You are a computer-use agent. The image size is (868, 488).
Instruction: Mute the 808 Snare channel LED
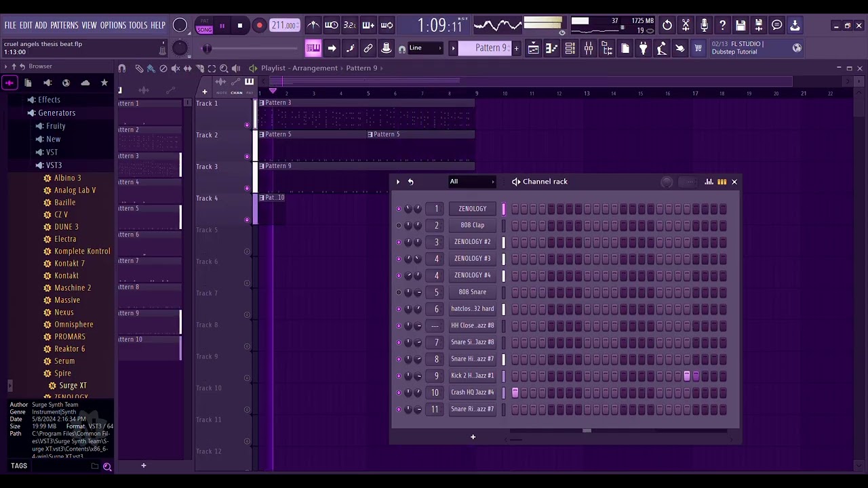398,292
